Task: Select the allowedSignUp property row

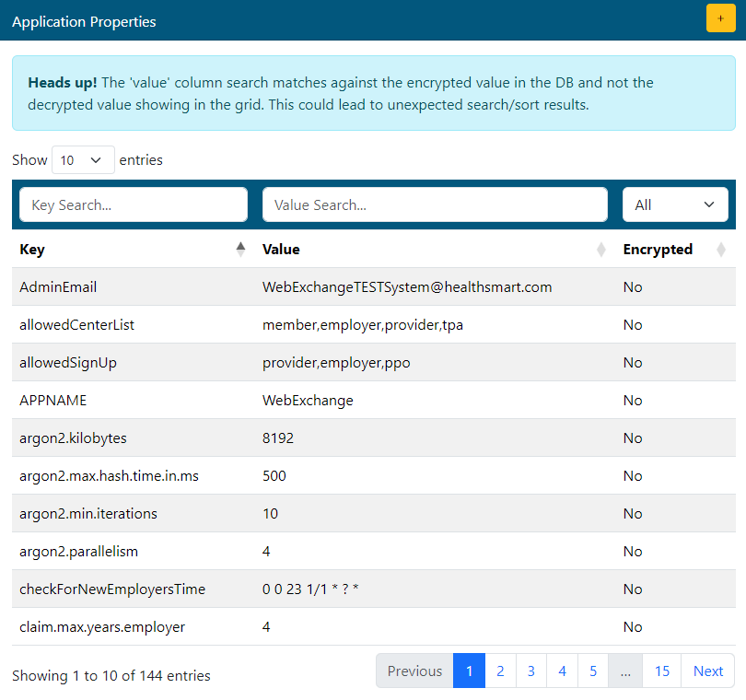Action: coord(68,363)
